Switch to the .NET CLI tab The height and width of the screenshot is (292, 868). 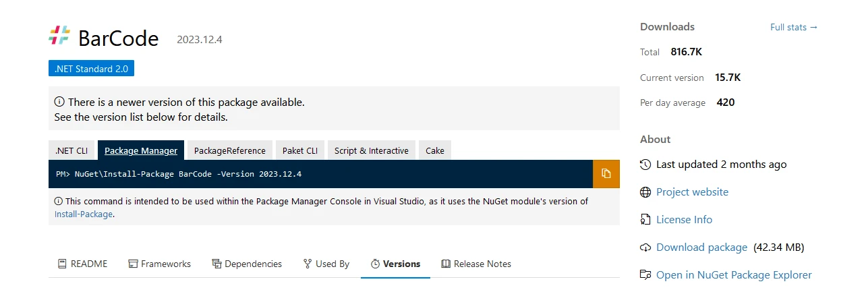(71, 150)
